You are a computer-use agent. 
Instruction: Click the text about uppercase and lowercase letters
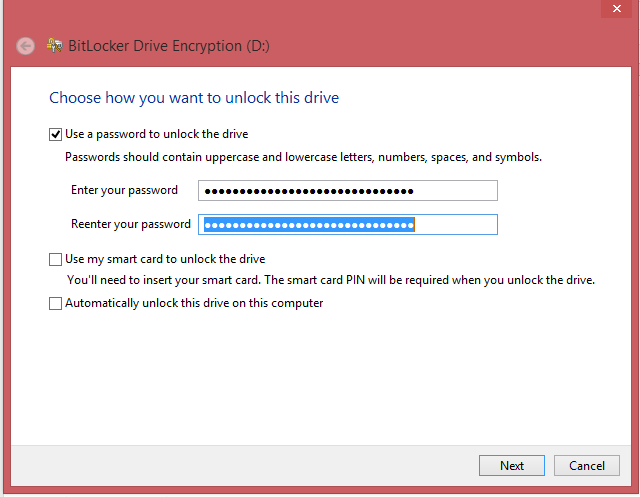[x=303, y=157]
